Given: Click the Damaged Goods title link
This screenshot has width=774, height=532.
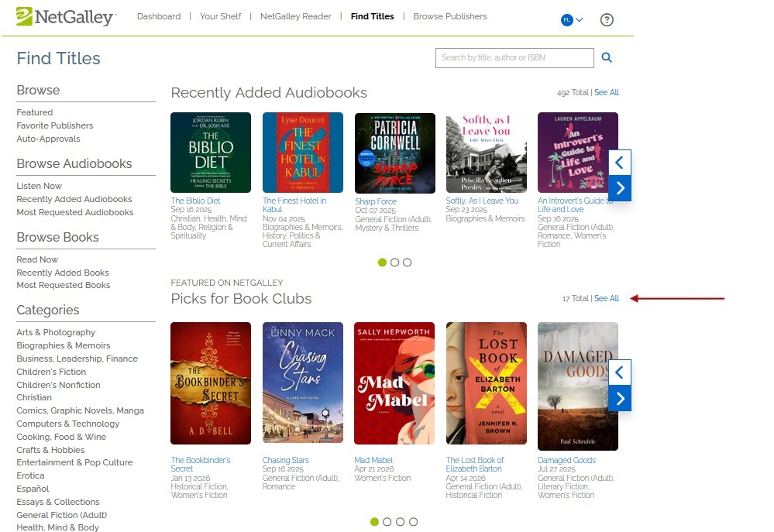Looking at the screenshot, I should click(x=566, y=460).
